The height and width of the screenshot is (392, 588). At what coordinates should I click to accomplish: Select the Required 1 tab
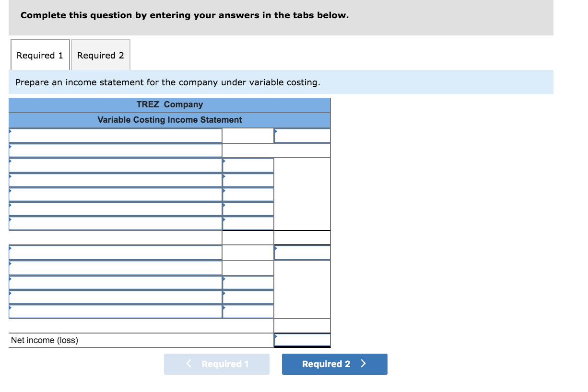40,55
